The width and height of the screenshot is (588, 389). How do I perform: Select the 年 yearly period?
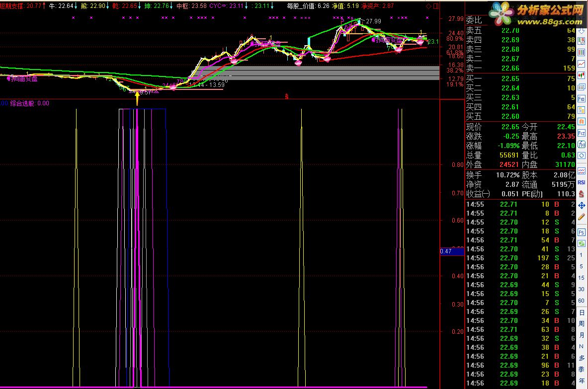[x=581, y=381]
